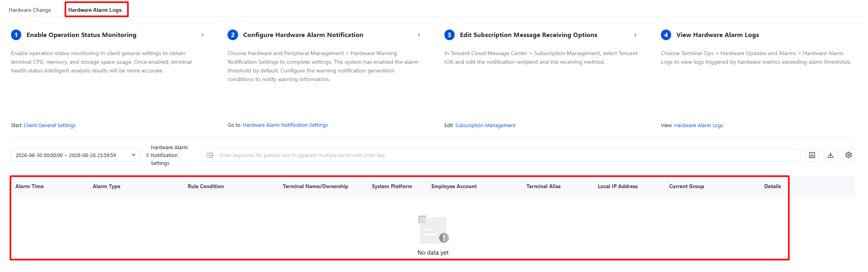Click the search filter icon in keyword box

[210, 155]
